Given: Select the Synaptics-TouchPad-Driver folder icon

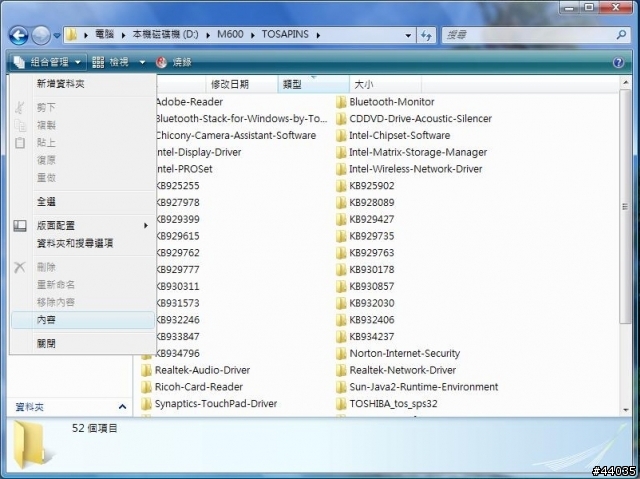Looking at the screenshot, I should pos(146,404).
